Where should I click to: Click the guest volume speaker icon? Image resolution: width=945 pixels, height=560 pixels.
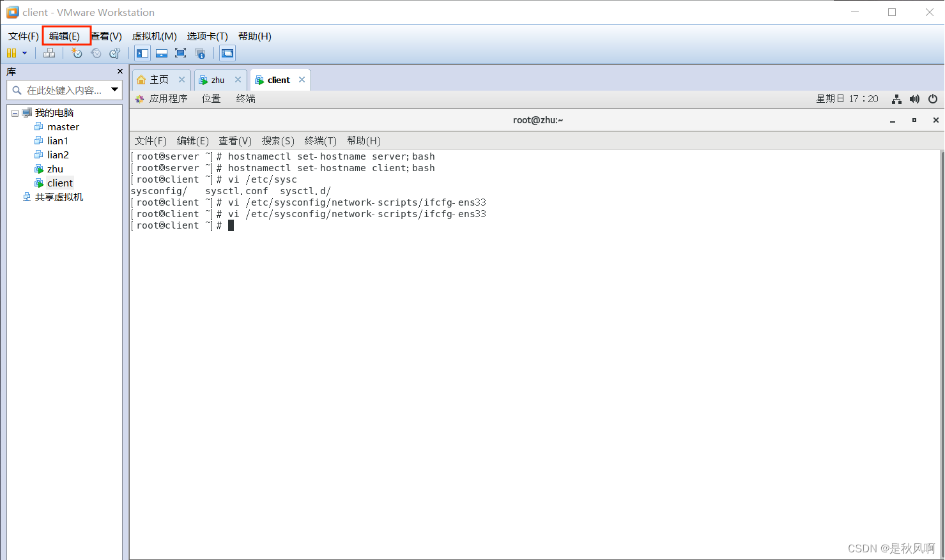pos(914,99)
